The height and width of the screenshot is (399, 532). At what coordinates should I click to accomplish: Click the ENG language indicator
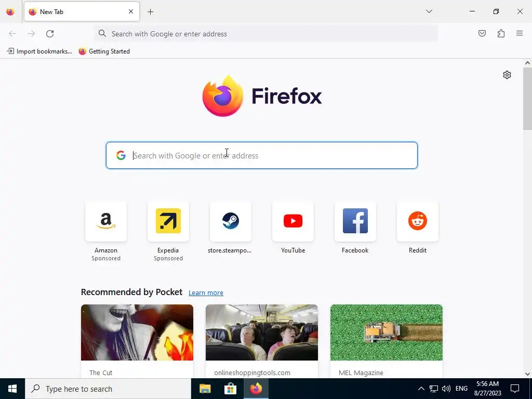461,389
